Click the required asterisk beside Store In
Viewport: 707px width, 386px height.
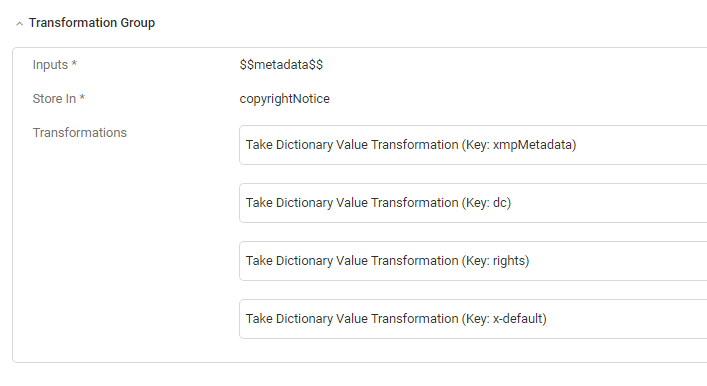82,97
